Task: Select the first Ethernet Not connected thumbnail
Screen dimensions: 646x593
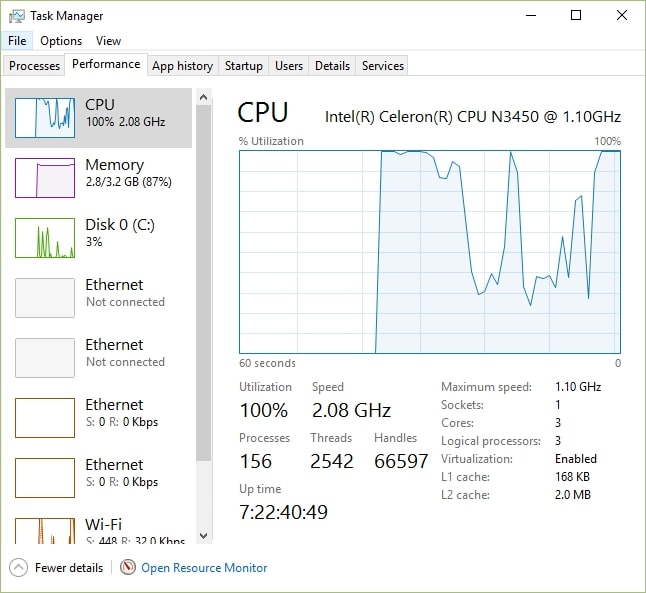Action: 45,298
